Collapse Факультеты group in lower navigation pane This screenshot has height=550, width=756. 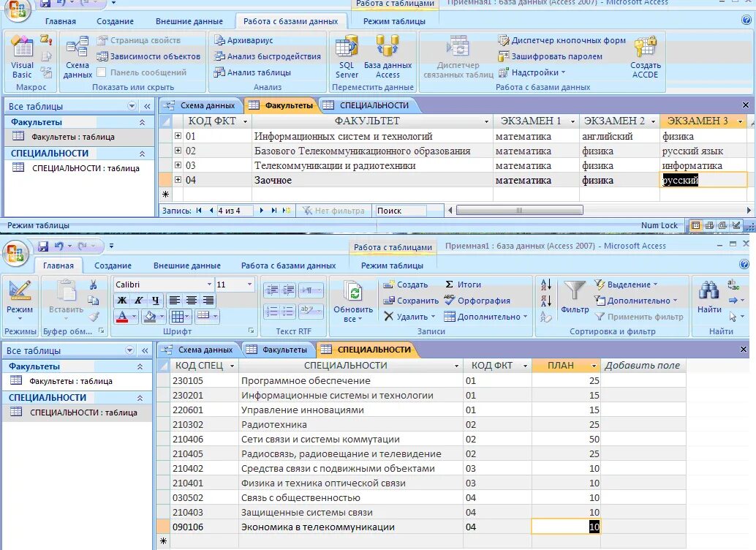click(140, 366)
